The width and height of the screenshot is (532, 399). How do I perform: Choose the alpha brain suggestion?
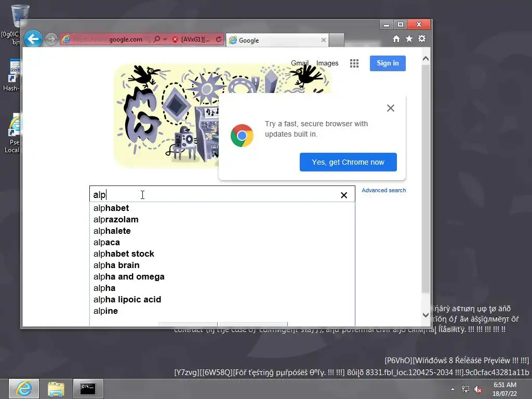coord(222,265)
